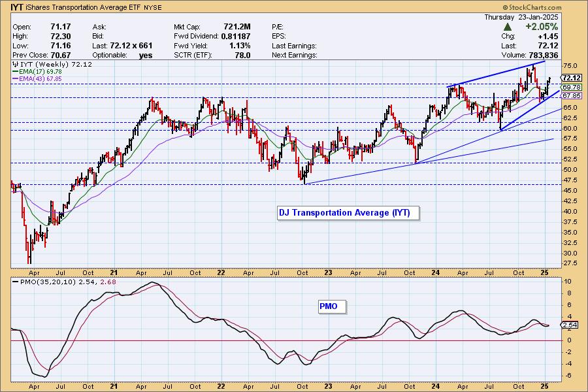Click the P/E label
This screenshot has width=588, height=392.
(x=278, y=27)
